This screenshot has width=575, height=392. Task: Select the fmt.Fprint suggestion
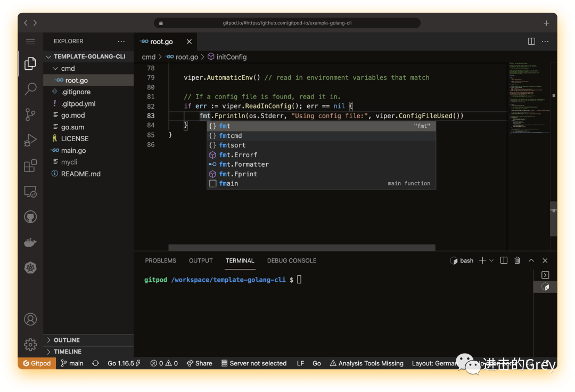tap(322, 174)
